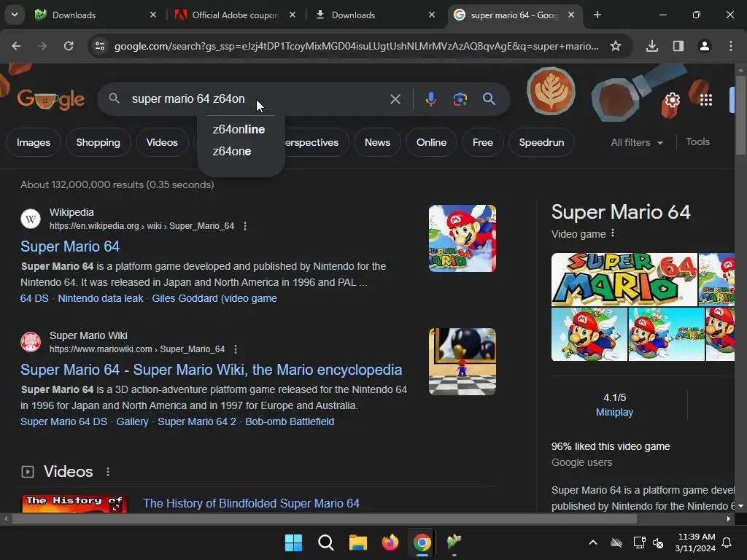747x560 pixels.
Task: Close the super mario 64 Google tab
Action: point(571,15)
